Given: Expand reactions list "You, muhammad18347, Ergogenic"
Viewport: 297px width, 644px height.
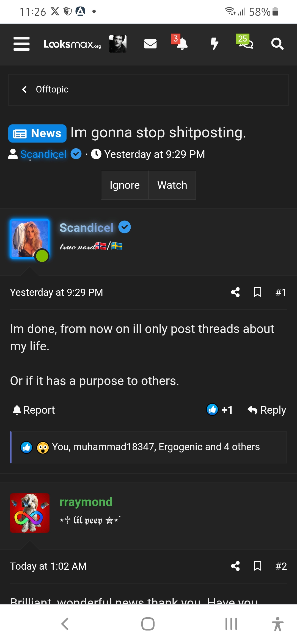Looking at the screenshot, I should point(156,447).
